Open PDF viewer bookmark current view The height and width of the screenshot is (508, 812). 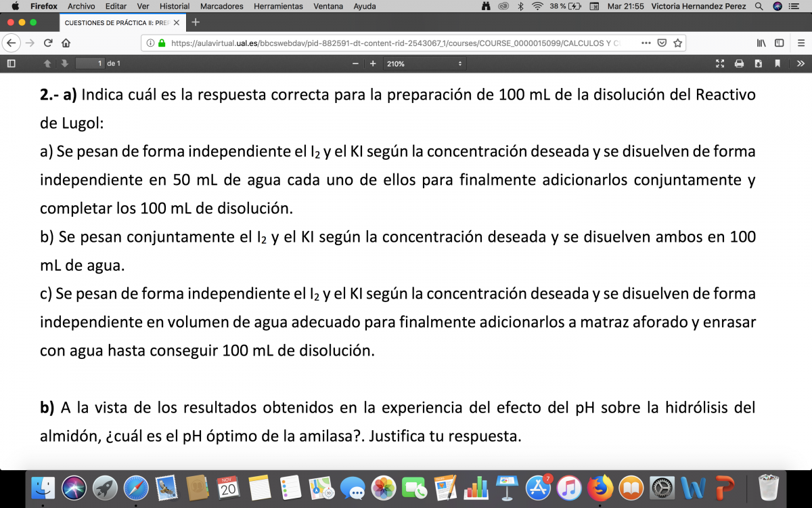pyautogui.click(x=778, y=64)
